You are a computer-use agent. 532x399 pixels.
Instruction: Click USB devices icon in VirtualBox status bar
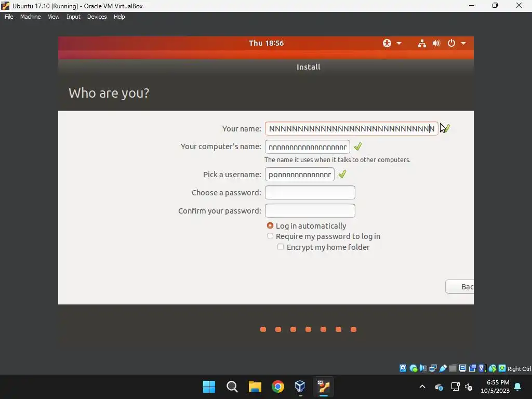(443, 368)
